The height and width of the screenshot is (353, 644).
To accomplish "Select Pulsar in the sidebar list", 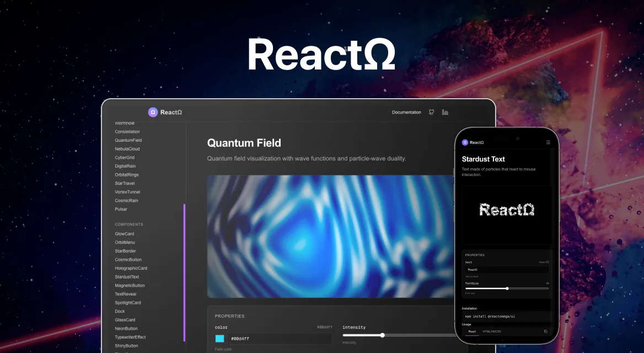I will click(x=121, y=209).
